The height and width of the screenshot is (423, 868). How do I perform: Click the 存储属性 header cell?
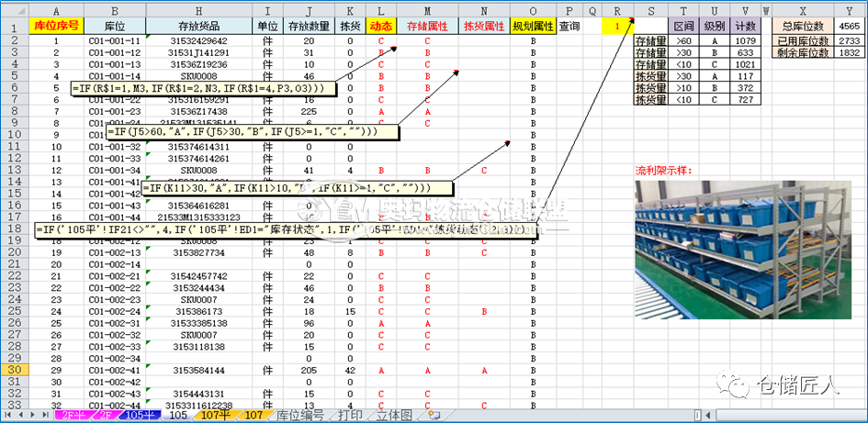point(427,26)
